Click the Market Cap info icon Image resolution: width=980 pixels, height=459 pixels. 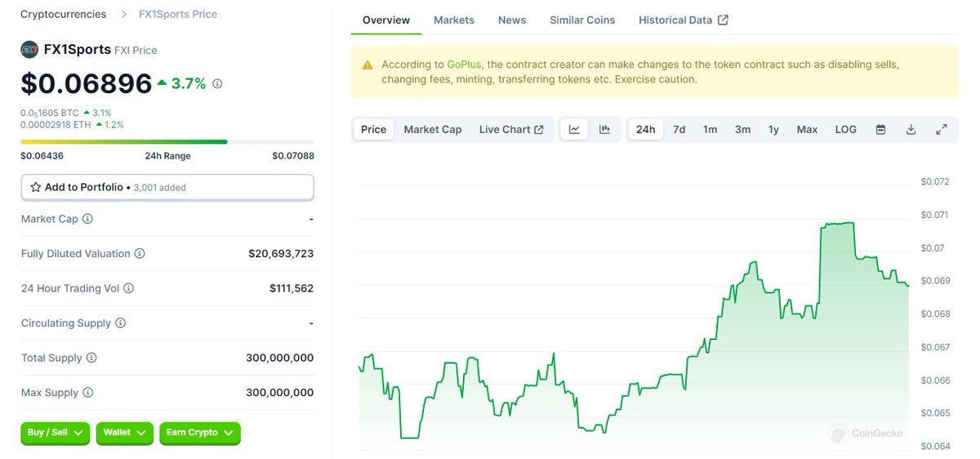coord(88,219)
